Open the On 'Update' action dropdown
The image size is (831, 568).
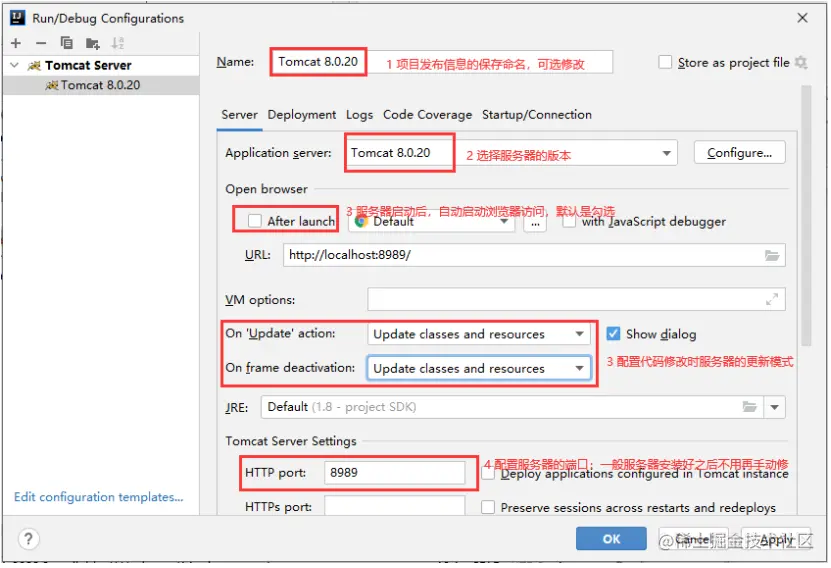point(579,334)
